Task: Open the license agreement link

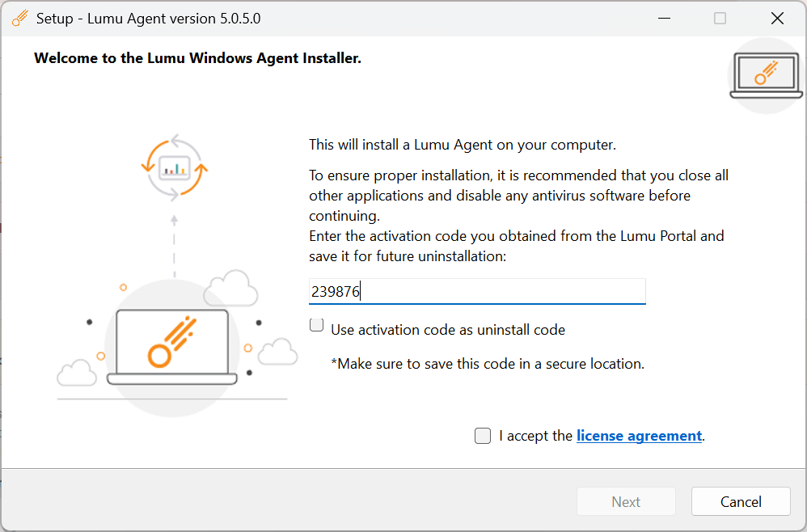Action: [x=639, y=436]
